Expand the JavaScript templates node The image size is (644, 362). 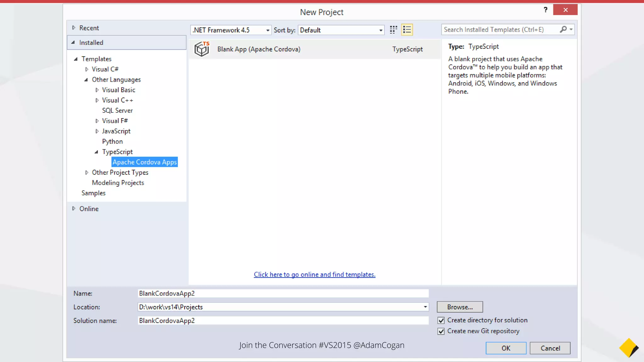coord(97,131)
